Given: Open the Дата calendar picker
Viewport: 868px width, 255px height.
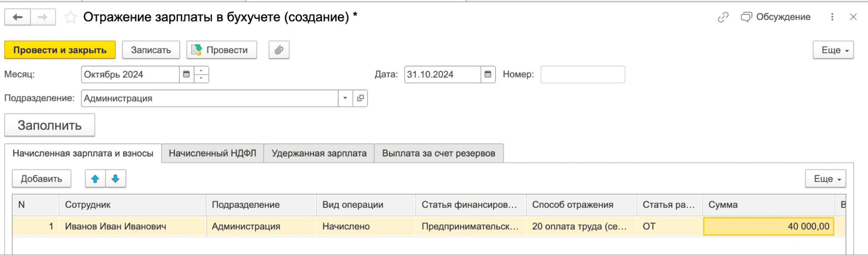Looking at the screenshot, I should click(x=488, y=74).
